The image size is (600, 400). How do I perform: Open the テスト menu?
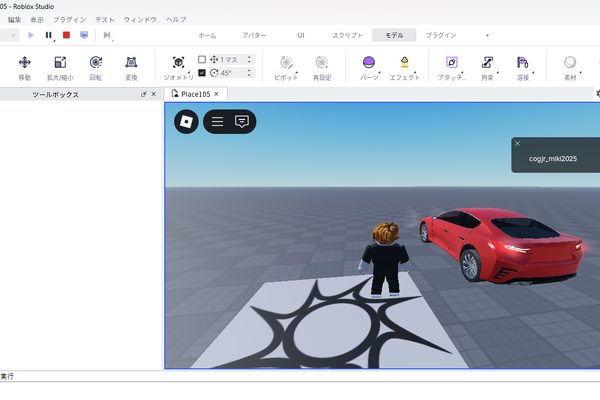(105, 20)
